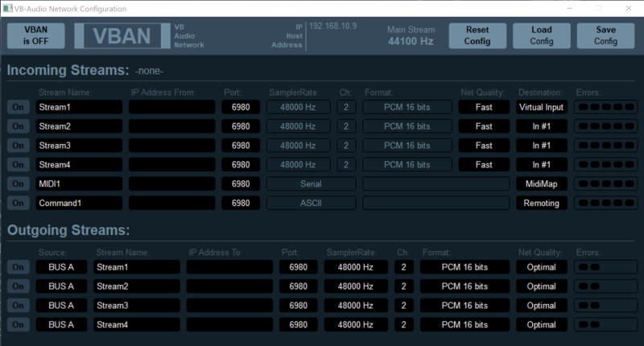Enable the incoming Command1 stream
The image size is (644, 346).
pos(18,204)
